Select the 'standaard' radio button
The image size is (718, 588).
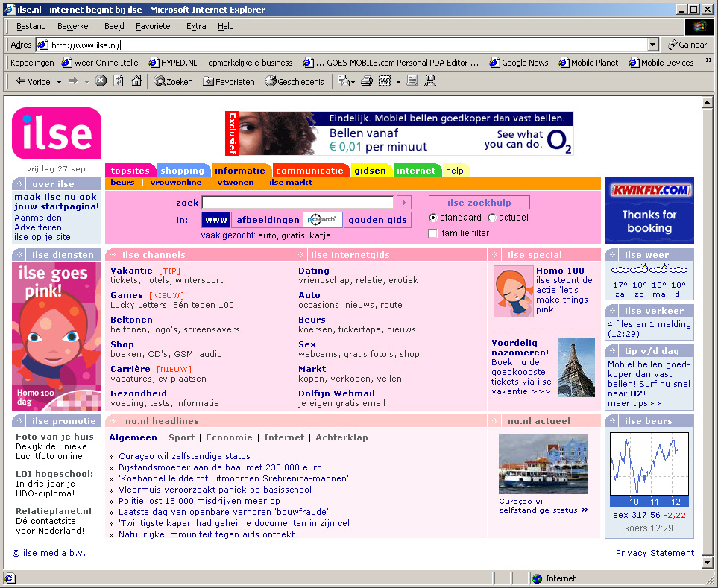tap(432, 218)
